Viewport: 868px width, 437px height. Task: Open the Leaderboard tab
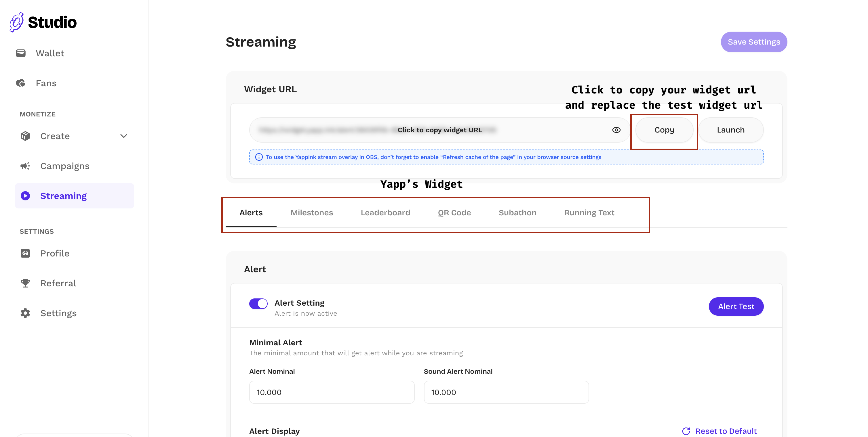[385, 213]
